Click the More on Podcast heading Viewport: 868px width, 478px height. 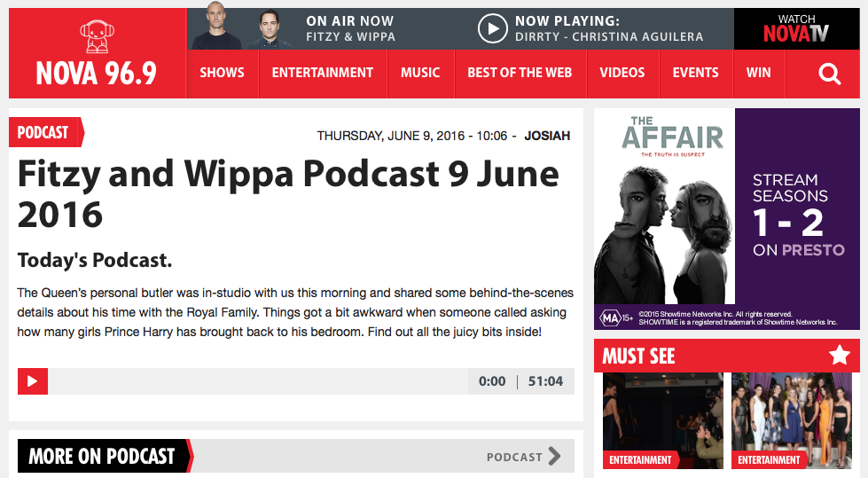[102, 457]
